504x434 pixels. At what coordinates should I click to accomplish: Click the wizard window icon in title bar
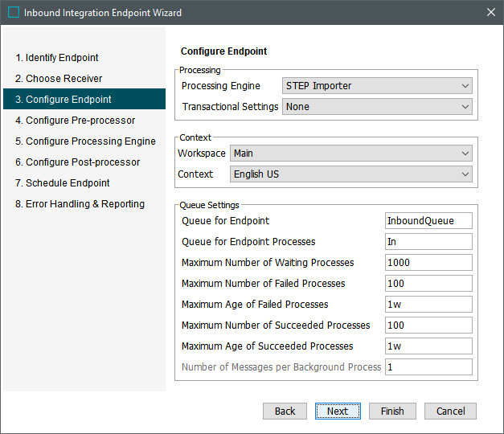(14, 13)
